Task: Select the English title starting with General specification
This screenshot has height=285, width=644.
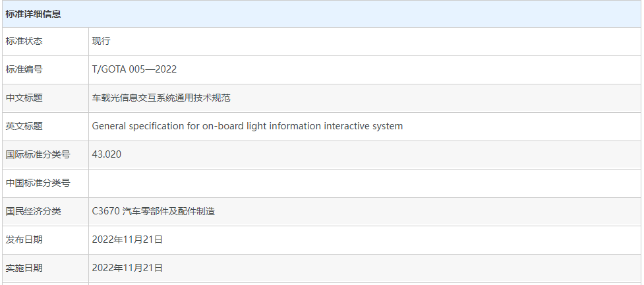Action: click(x=247, y=126)
